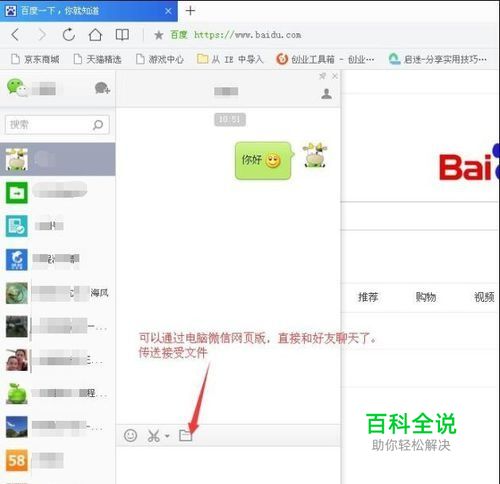Open the blue sky landscape avatar conversation
Image resolution: width=500 pixels, height=484 pixels.
point(58,427)
